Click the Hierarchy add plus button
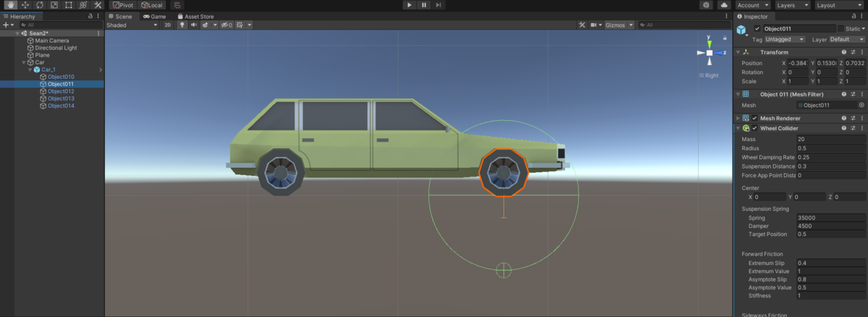 [x=7, y=25]
